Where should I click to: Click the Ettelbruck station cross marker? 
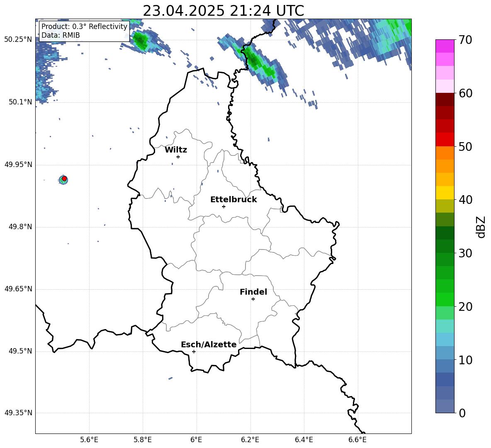(224, 206)
